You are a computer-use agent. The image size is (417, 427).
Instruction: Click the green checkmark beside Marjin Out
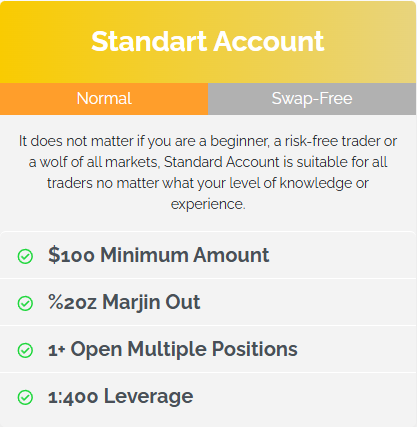[x=25, y=303]
